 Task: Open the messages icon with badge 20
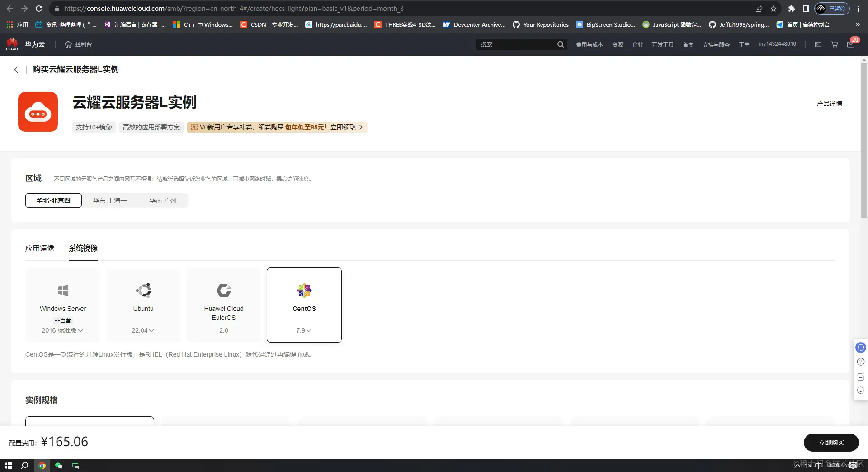tap(850, 44)
